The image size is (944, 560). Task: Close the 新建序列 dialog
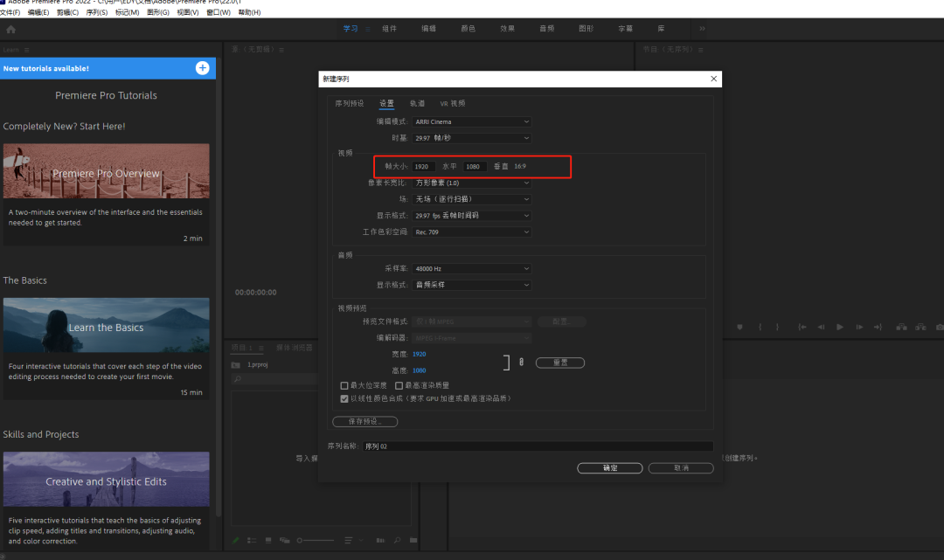tap(713, 79)
